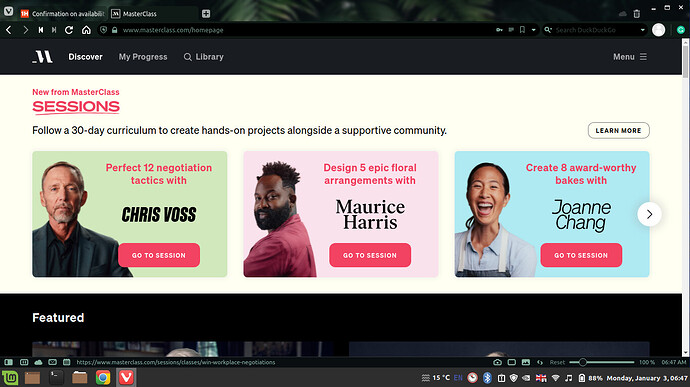This screenshot has width=690, height=387.
Task: Capture the page with camera icon
Action: [x=497, y=362]
